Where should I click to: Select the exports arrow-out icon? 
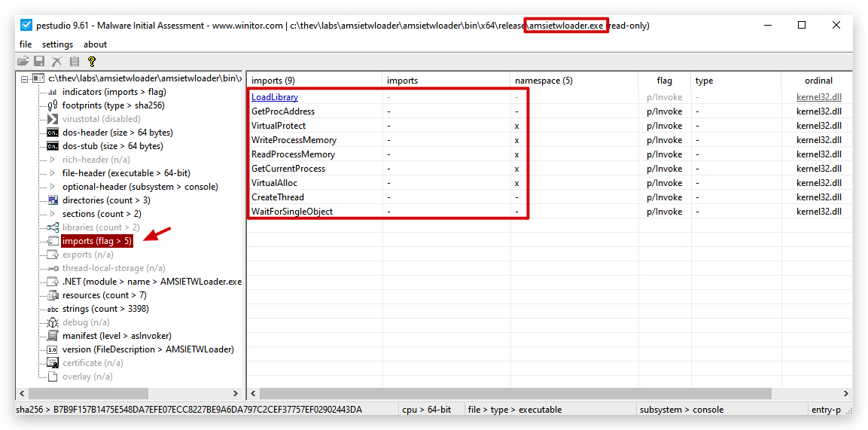[53, 255]
